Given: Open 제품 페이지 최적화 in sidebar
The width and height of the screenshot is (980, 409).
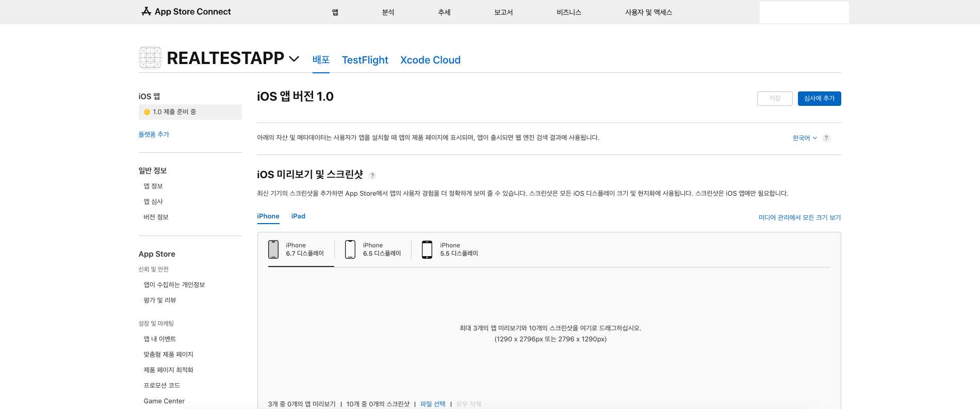Looking at the screenshot, I should (168, 370).
